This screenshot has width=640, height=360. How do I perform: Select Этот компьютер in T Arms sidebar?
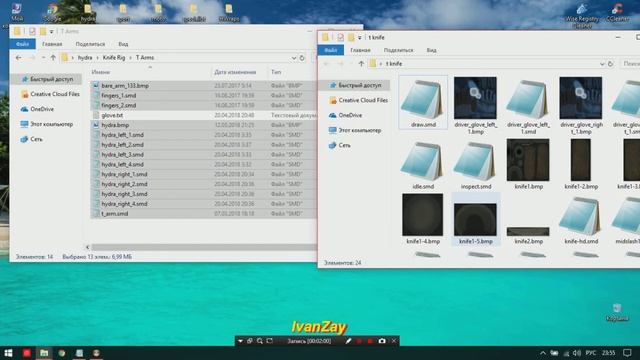[x=47, y=124]
